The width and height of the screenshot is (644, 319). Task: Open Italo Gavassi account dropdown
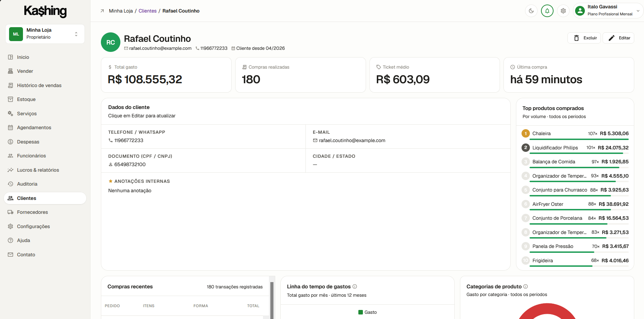pyautogui.click(x=608, y=10)
